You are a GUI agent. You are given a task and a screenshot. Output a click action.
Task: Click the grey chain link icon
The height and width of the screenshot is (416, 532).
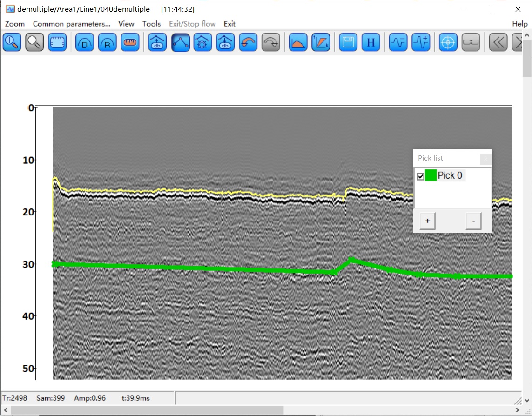(471, 42)
